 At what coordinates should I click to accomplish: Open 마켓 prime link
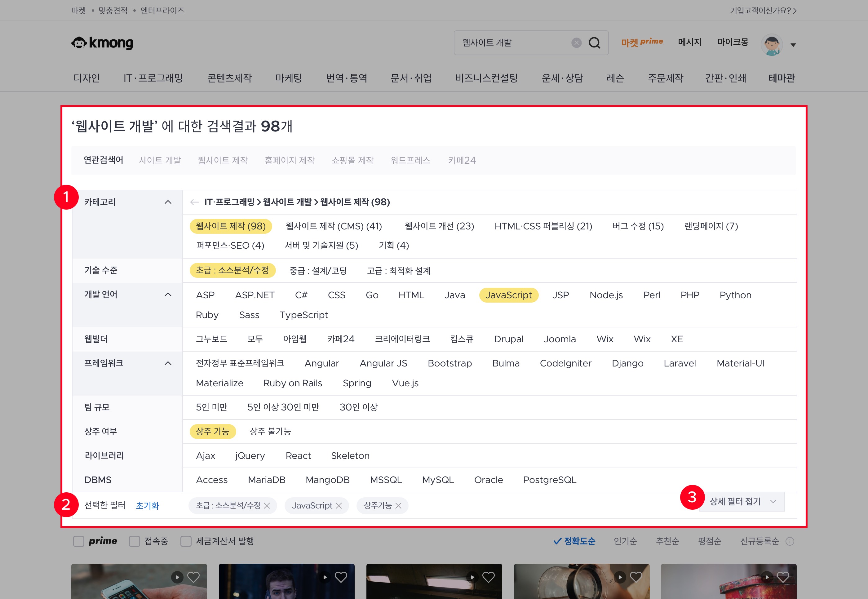coord(642,42)
